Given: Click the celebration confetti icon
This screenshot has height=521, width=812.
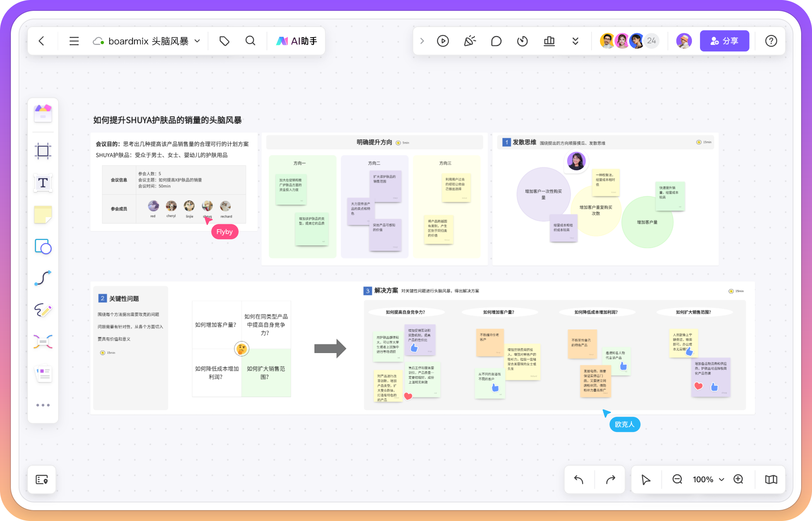Looking at the screenshot, I should [470, 41].
